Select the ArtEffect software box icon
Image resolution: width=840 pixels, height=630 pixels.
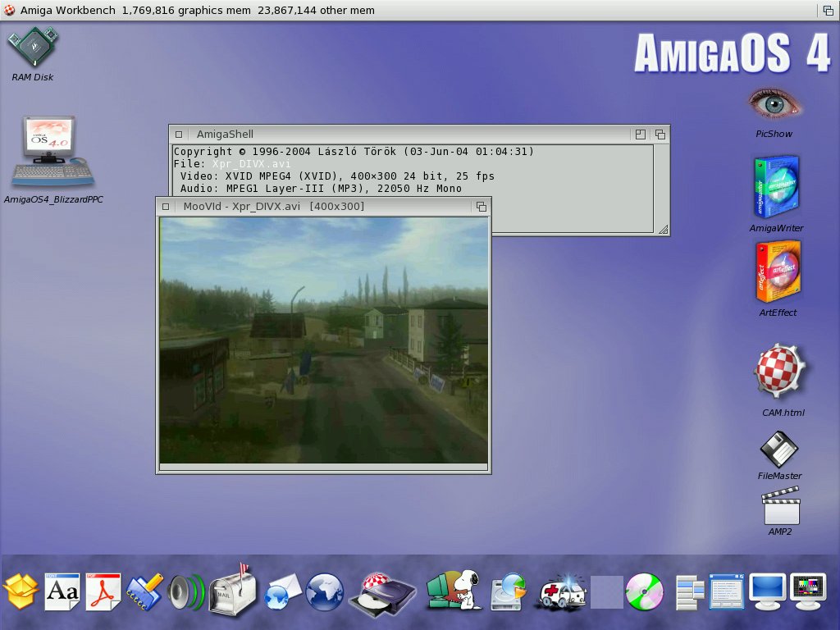(778, 272)
